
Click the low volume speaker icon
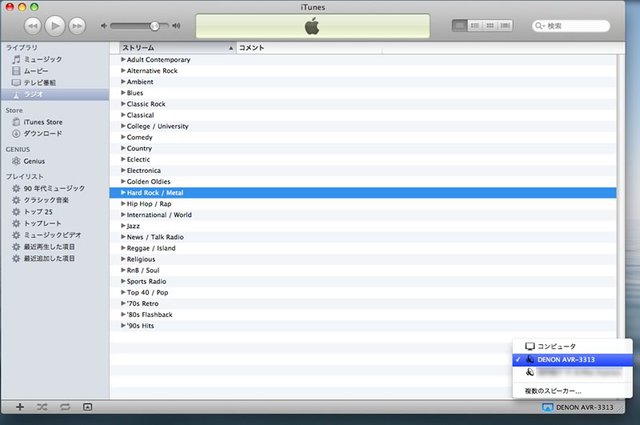click(104, 26)
